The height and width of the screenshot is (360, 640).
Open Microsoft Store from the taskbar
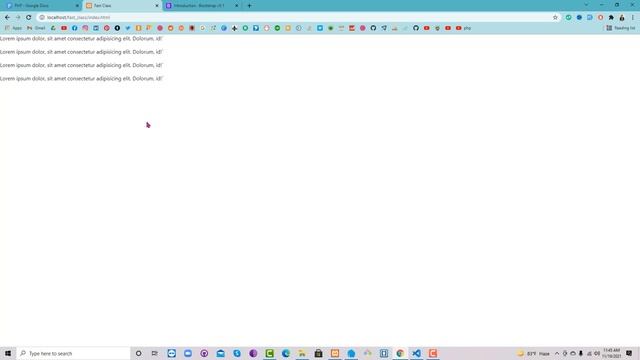(318, 353)
